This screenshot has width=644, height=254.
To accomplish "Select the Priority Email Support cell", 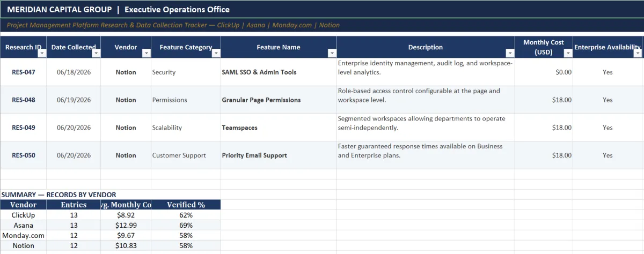I will [x=279, y=155].
